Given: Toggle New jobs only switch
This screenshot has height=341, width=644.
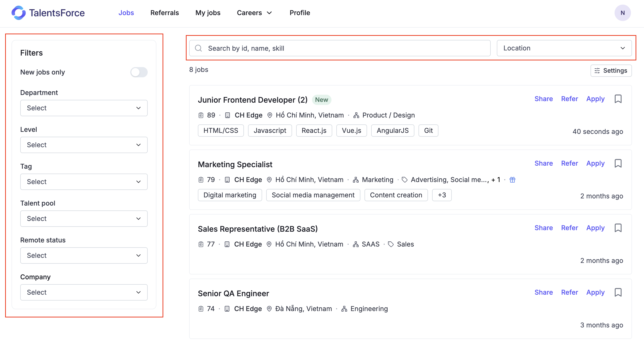Looking at the screenshot, I should [139, 72].
